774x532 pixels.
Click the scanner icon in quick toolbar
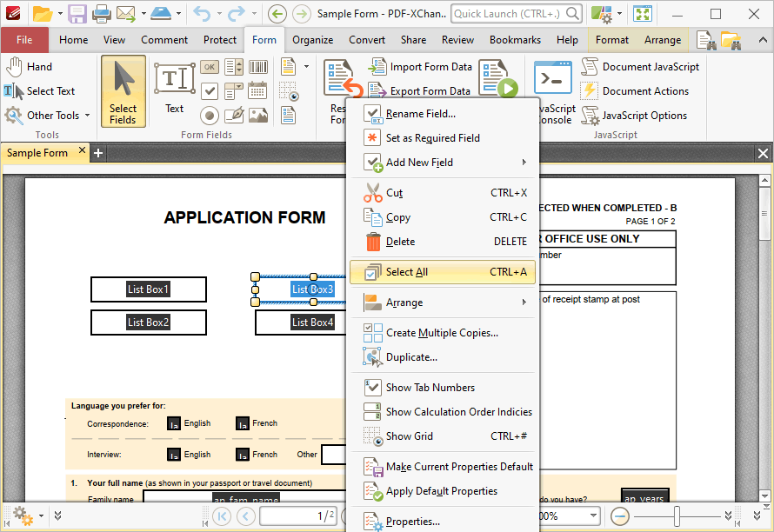tap(161, 14)
